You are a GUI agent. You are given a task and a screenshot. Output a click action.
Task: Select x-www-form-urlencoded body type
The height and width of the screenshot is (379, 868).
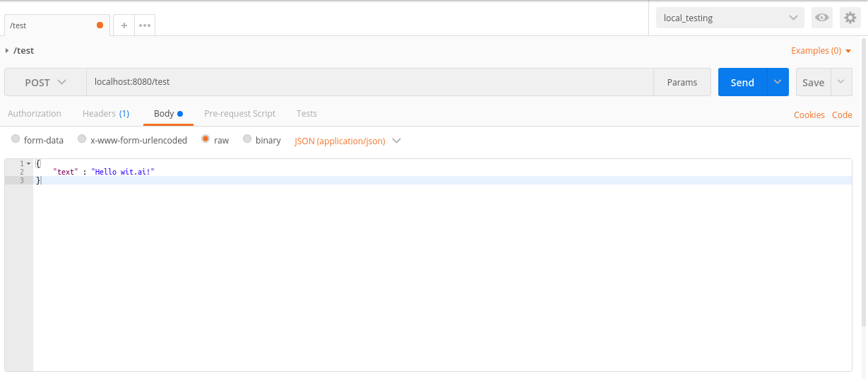pyautogui.click(x=132, y=140)
